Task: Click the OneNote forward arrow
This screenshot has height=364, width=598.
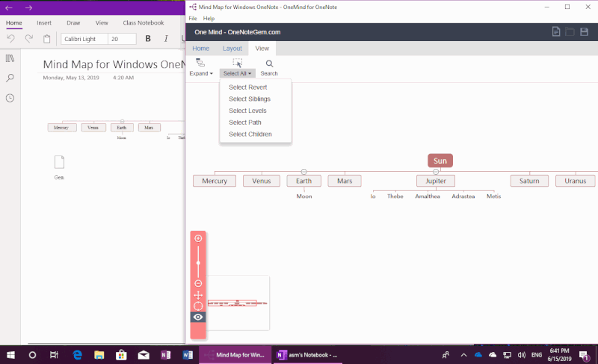Action: click(28, 7)
